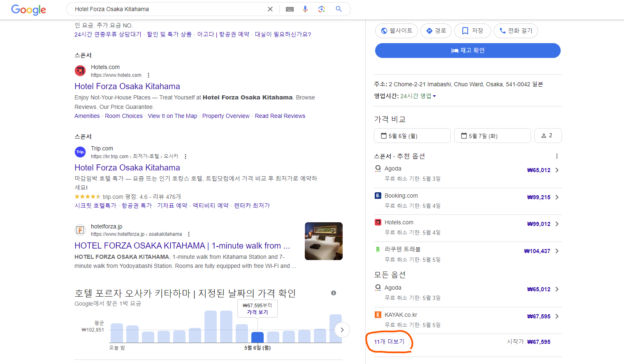
Task: Open HOTEL FORZA OSAKA KITAHAMA official result
Action: pos(182,246)
